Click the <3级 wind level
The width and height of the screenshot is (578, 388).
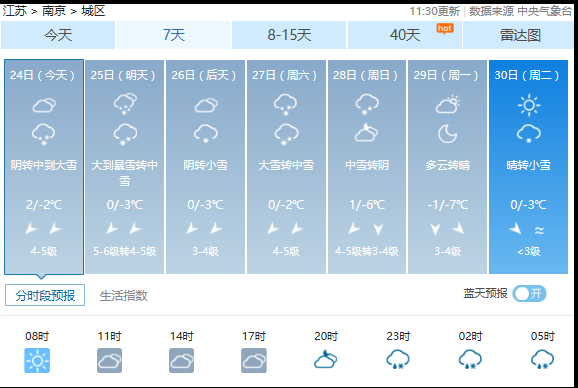coord(529,251)
